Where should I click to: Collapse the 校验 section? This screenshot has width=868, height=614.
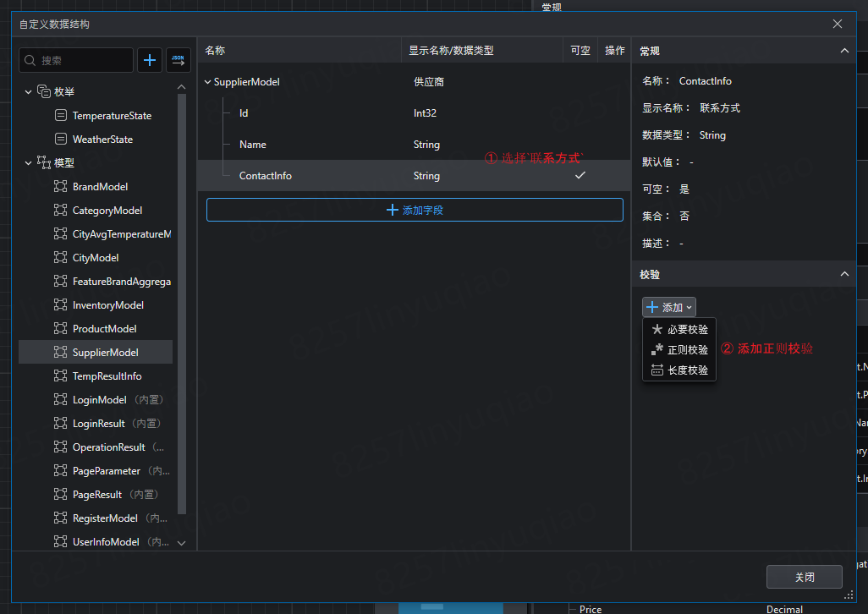843,275
